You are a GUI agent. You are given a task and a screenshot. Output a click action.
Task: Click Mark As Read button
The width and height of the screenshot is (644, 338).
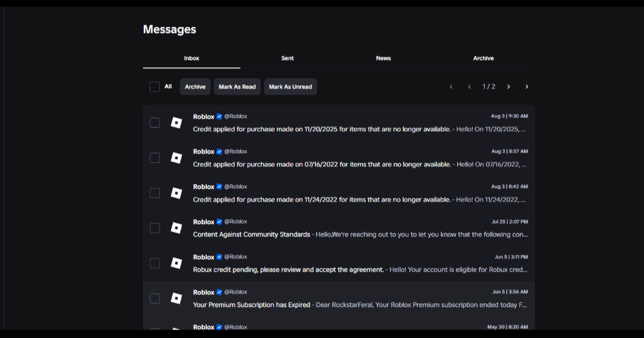[237, 86]
